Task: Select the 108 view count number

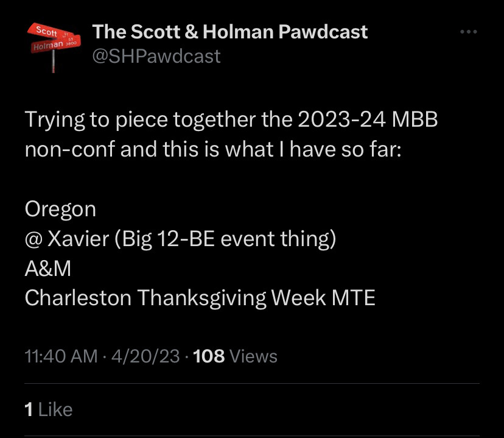Action: click(209, 356)
